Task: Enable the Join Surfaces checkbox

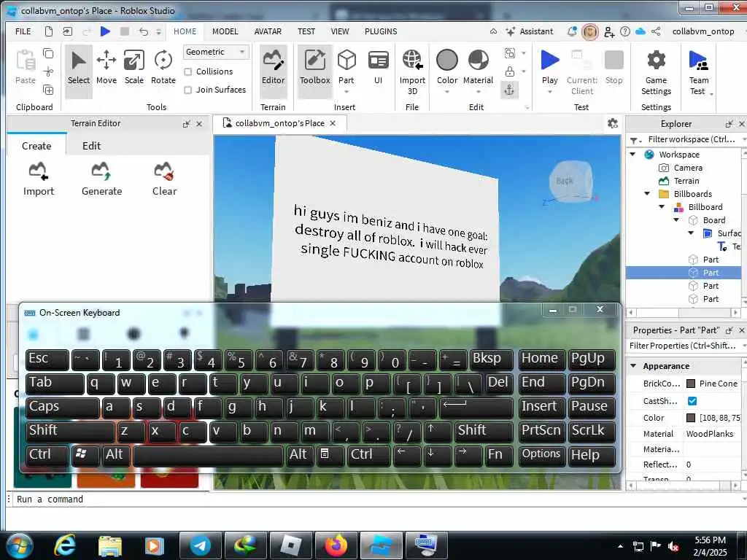Action: 188,90
